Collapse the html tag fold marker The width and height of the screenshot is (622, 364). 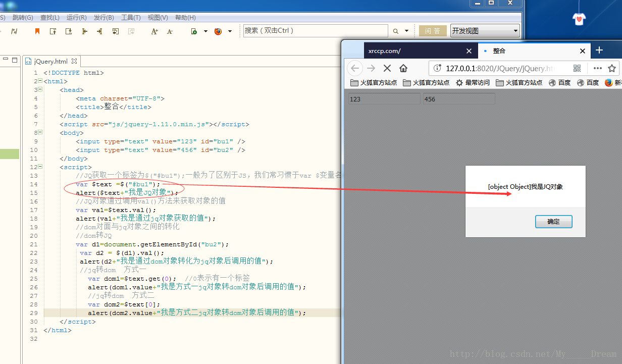coord(40,81)
